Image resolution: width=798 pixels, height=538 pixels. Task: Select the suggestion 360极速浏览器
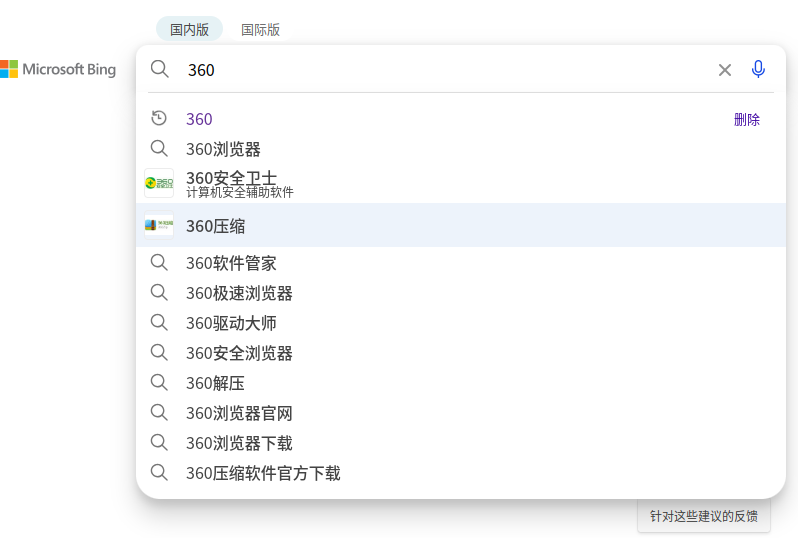[x=461, y=293]
